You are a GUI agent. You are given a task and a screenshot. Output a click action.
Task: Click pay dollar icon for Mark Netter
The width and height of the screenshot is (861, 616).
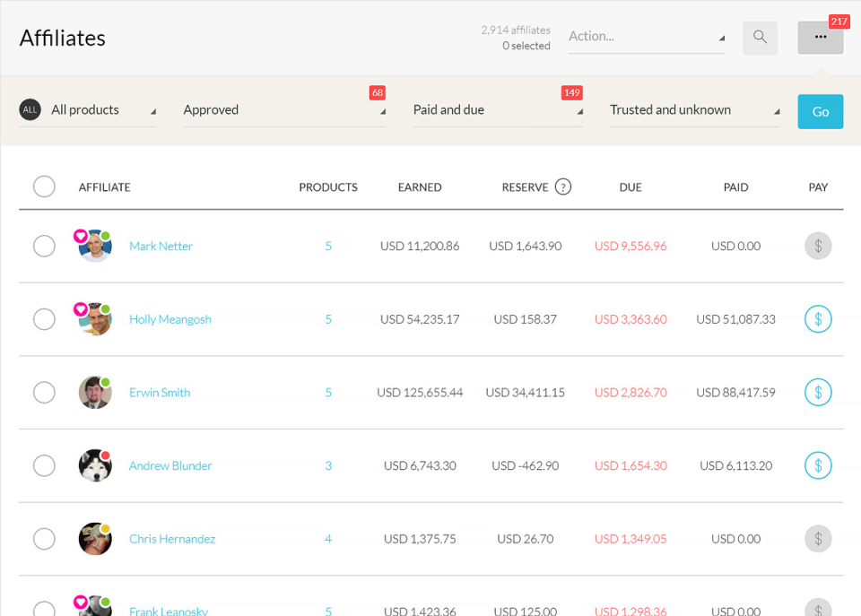pos(817,246)
